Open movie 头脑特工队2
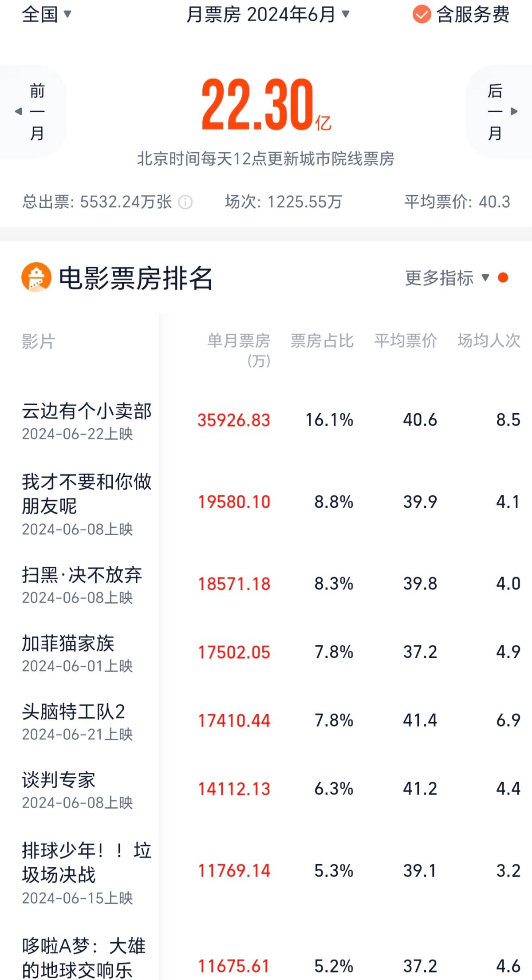The image size is (532, 980). click(x=74, y=712)
